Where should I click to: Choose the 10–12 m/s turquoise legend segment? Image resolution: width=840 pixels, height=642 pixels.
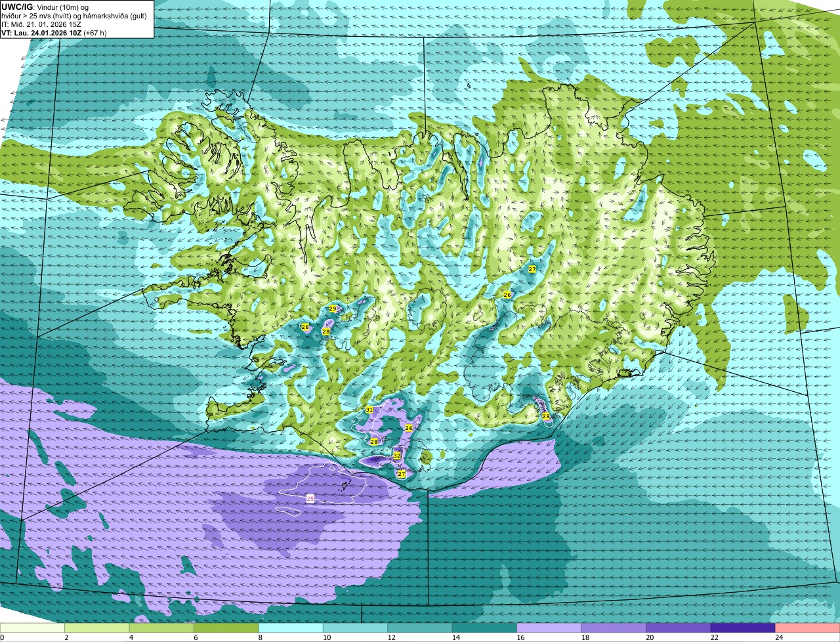click(x=356, y=628)
